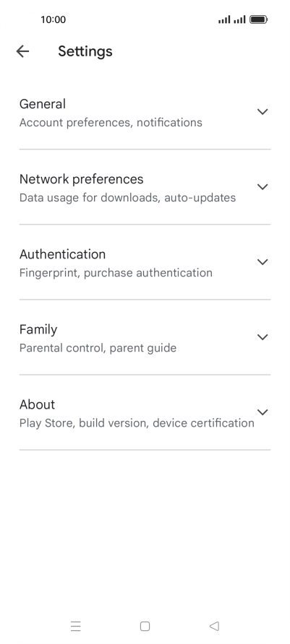Tap "Account preferences, notifications" subtitle
Screen dimensions: 290x644
click(x=111, y=123)
